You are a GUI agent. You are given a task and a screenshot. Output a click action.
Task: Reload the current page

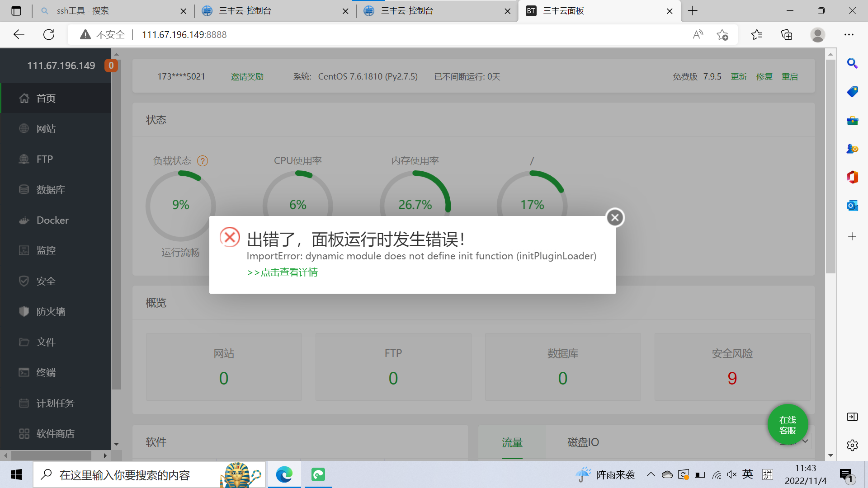(49, 34)
